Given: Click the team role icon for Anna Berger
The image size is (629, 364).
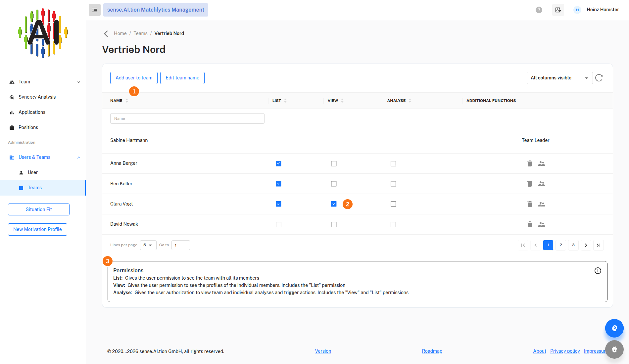Looking at the screenshot, I should coord(542,163).
